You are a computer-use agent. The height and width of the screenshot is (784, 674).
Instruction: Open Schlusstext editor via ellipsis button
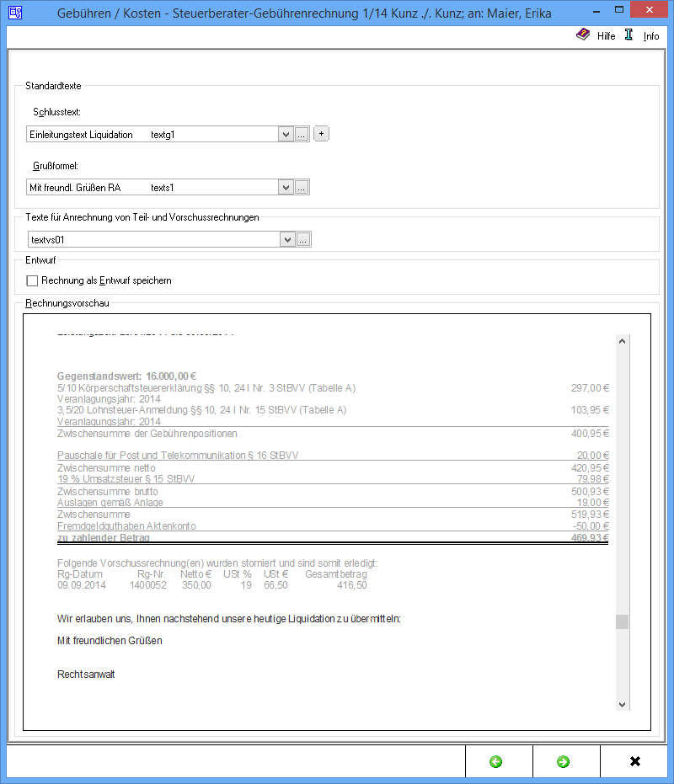click(x=302, y=135)
